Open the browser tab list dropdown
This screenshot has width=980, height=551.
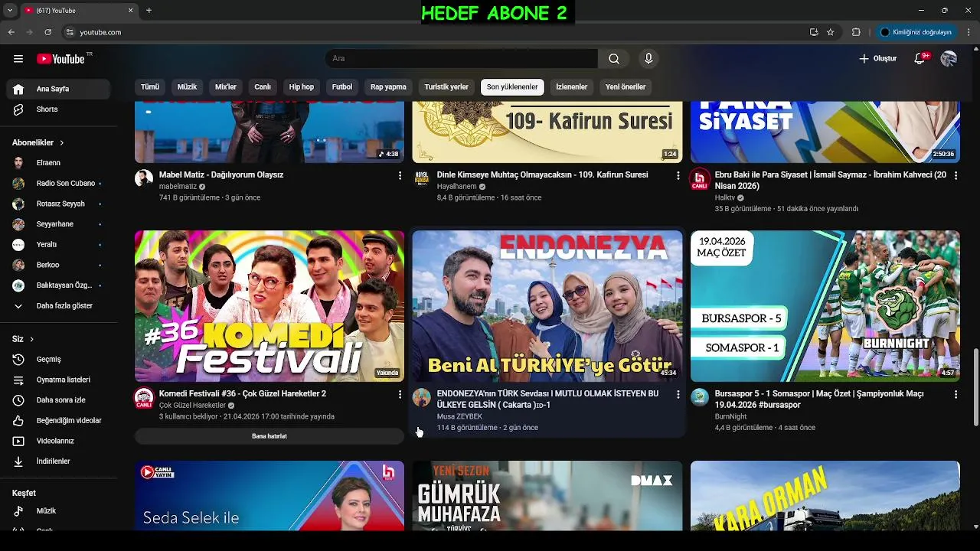tap(10, 11)
